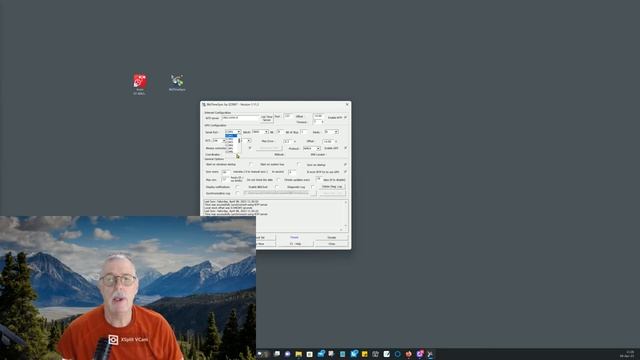Toggle the Always connected checkbox
Screen dimensions: 640x360
[250, 148]
